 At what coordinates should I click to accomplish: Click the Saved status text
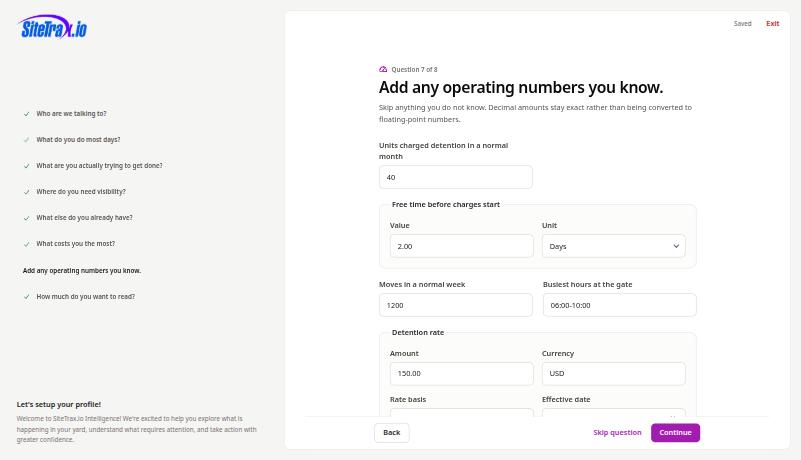click(x=742, y=24)
